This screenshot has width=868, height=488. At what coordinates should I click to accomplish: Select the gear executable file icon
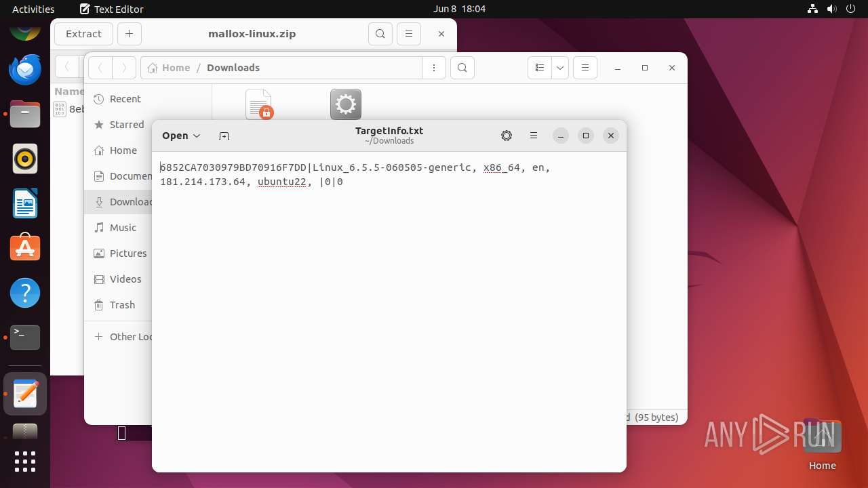pos(346,104)
